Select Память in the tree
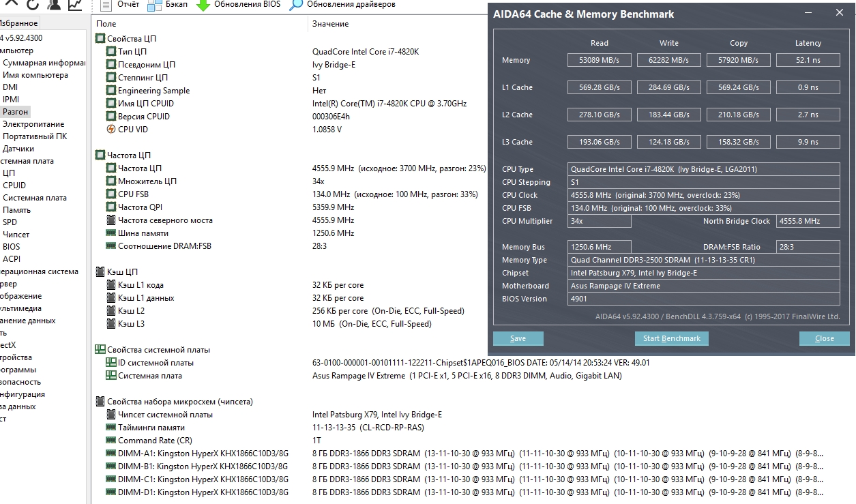856x504 pixels. [x=17, y=210]
